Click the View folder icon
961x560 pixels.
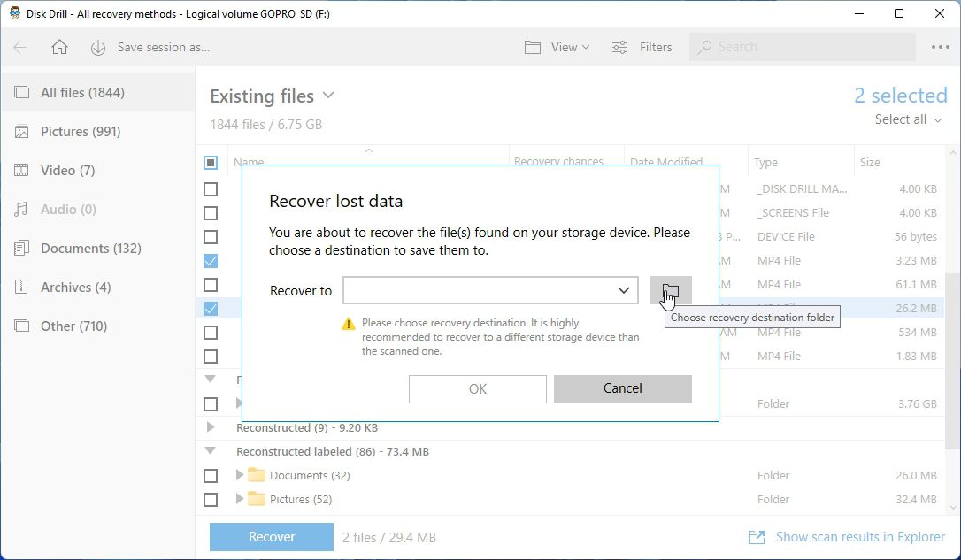coord(533,47)
